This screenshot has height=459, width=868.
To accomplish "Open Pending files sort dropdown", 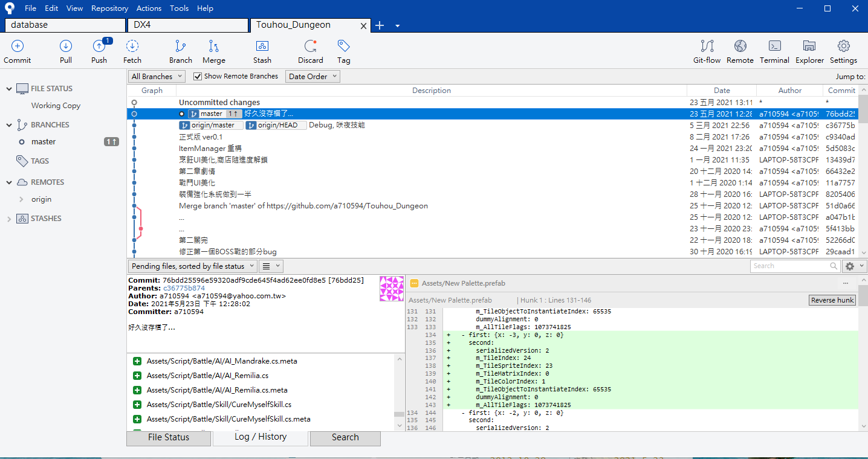I will pyautogui.click(x=192, y=266).
